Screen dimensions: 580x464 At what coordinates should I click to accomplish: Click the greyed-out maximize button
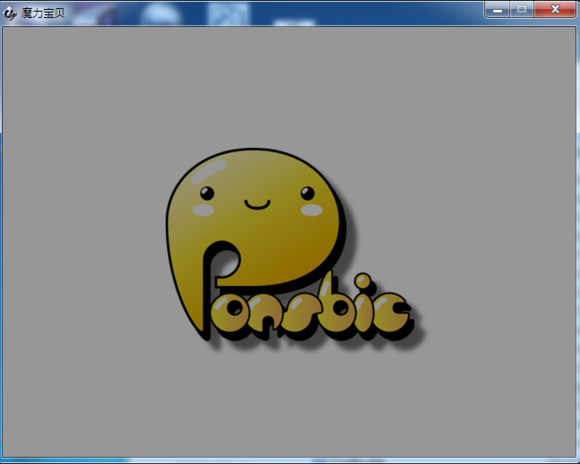point(522,9)
